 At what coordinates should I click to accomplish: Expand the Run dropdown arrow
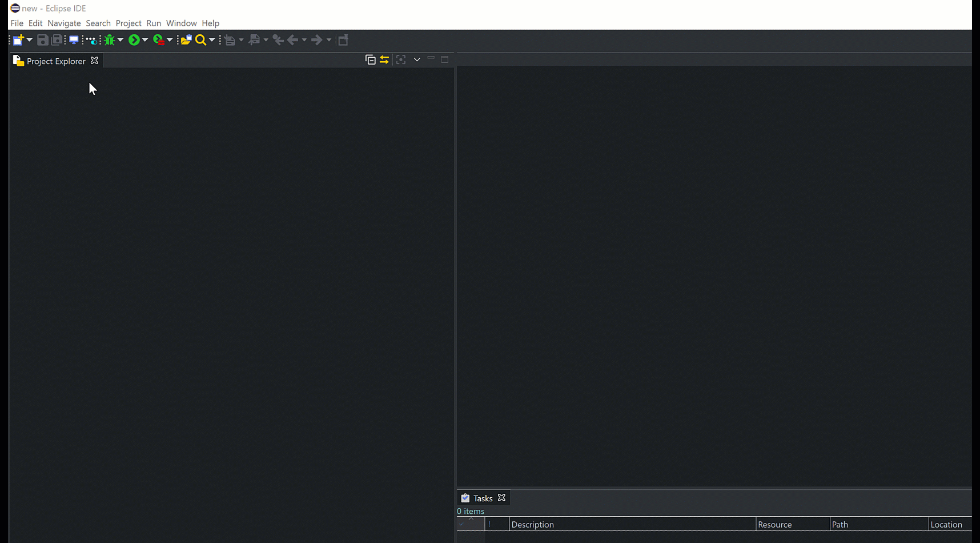point(145,40)
